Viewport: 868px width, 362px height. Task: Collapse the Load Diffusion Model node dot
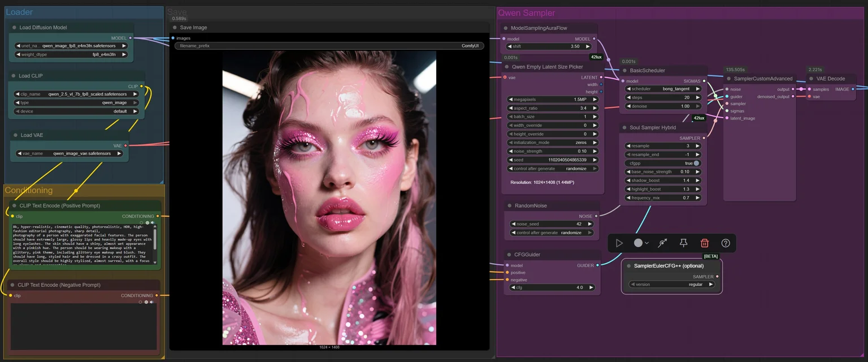pos(14,27)
